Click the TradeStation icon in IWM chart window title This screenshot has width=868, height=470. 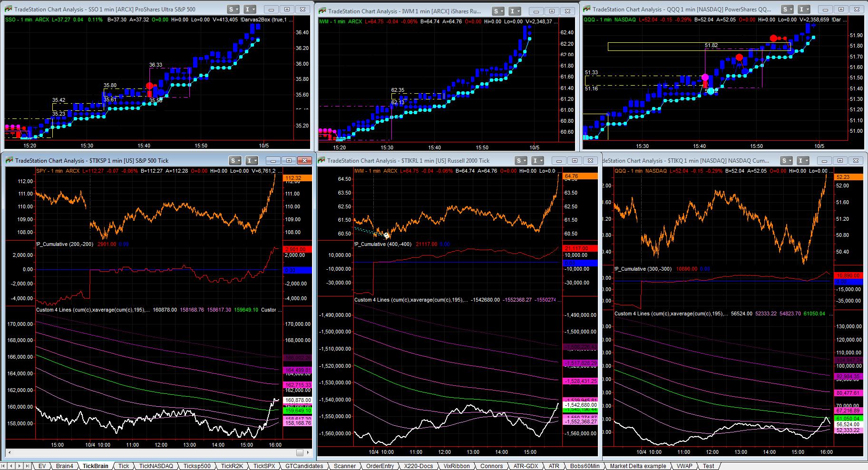click(322, 11)
